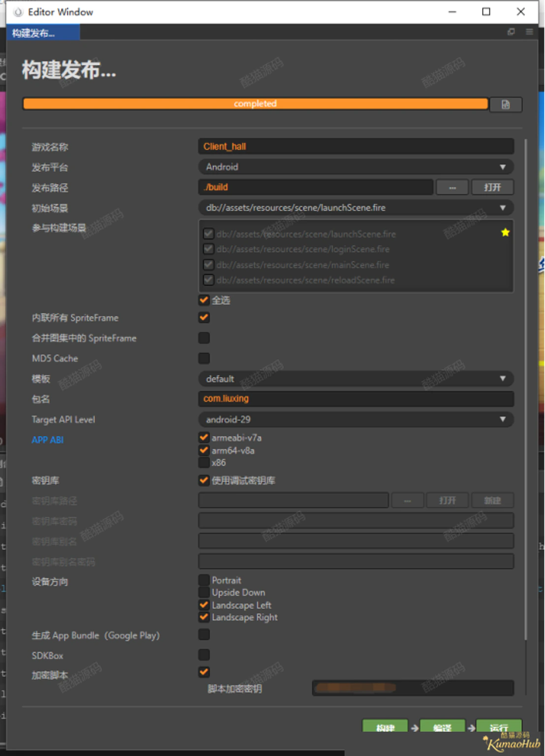Uncheck the 全选 select-all checkbox
This screenshot has height=756, width=545.
coord(204,300)
